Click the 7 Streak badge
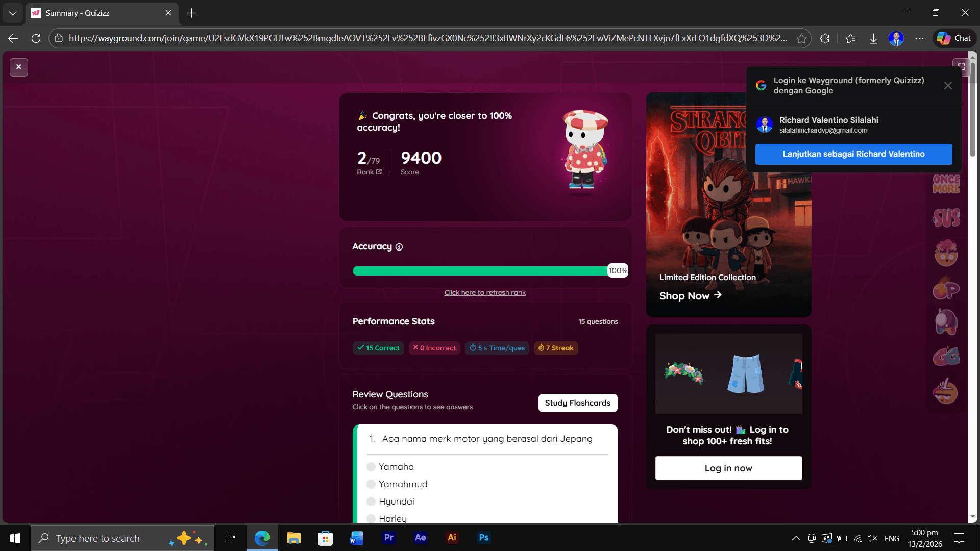 coord(556,348)
